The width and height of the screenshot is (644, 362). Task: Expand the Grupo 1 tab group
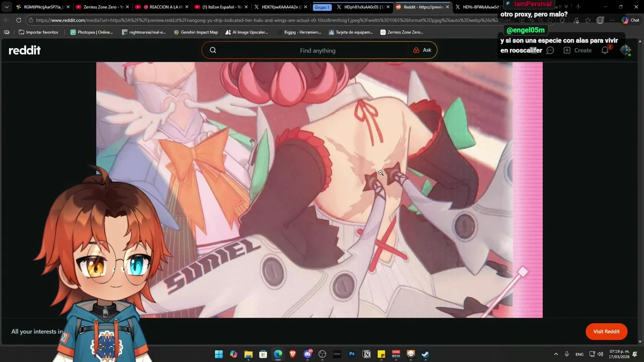(x=322, y=7)
